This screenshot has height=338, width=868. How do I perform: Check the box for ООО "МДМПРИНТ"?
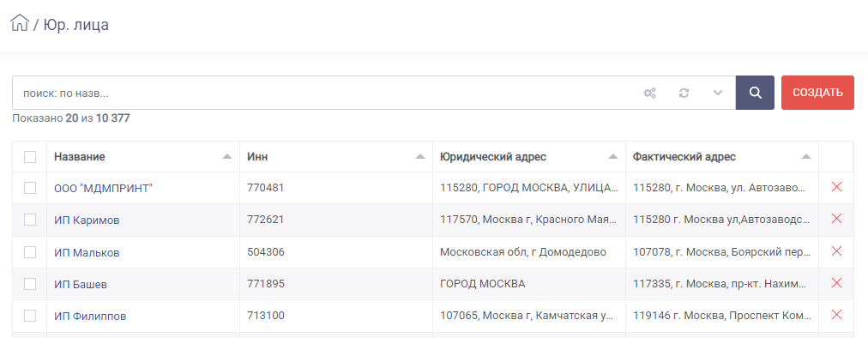pos(30,189)
